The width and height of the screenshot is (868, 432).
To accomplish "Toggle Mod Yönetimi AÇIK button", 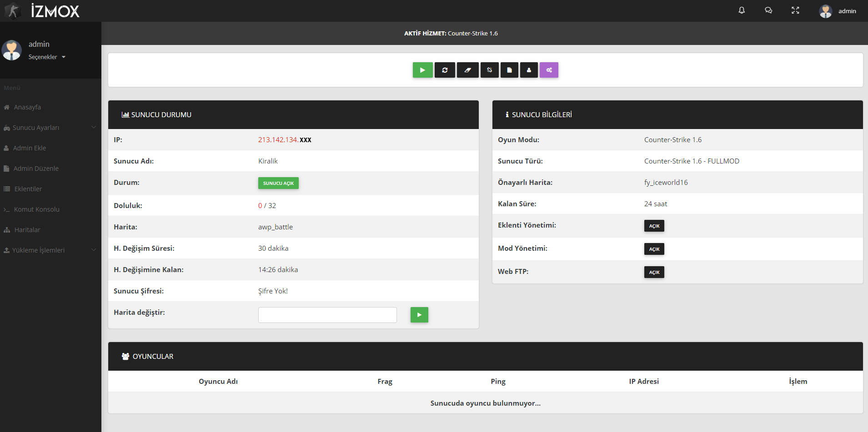I will 654,249.
